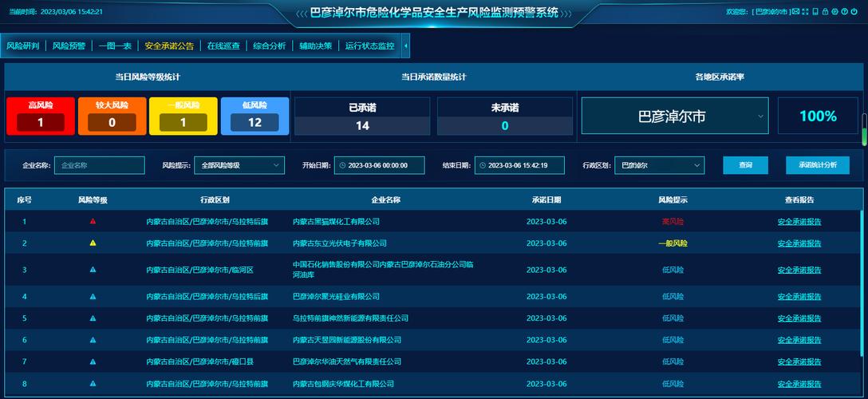The width and height of the screenshot is (868, 399).
Task: Click the 未承诺 count panel
Action: click(505, 117)
